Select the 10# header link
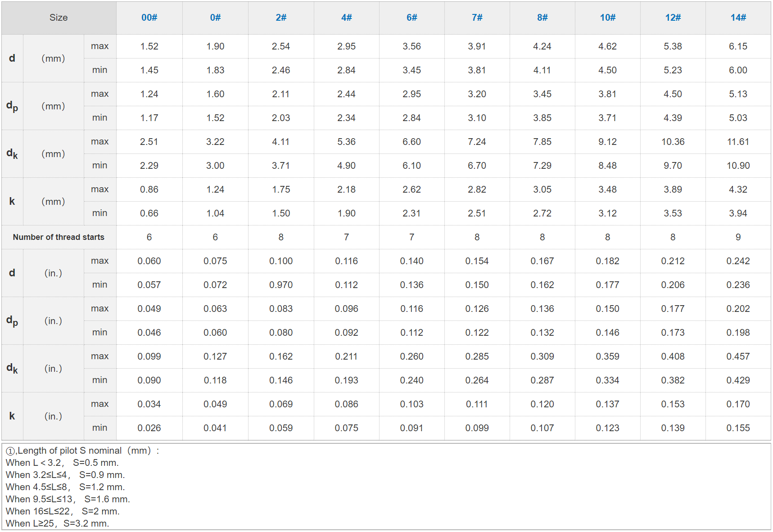The image size is (773, 532). [x=607, y=18]
